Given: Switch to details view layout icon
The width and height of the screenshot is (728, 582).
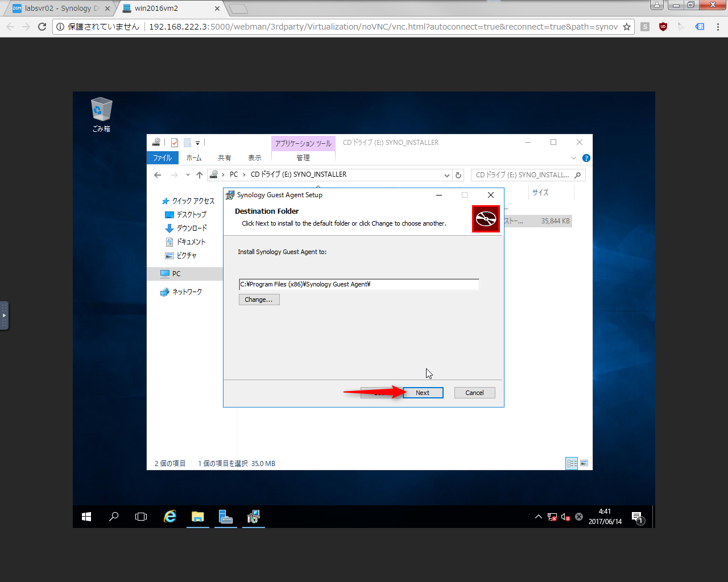Looking at the screenshot, I should (572, 463).
